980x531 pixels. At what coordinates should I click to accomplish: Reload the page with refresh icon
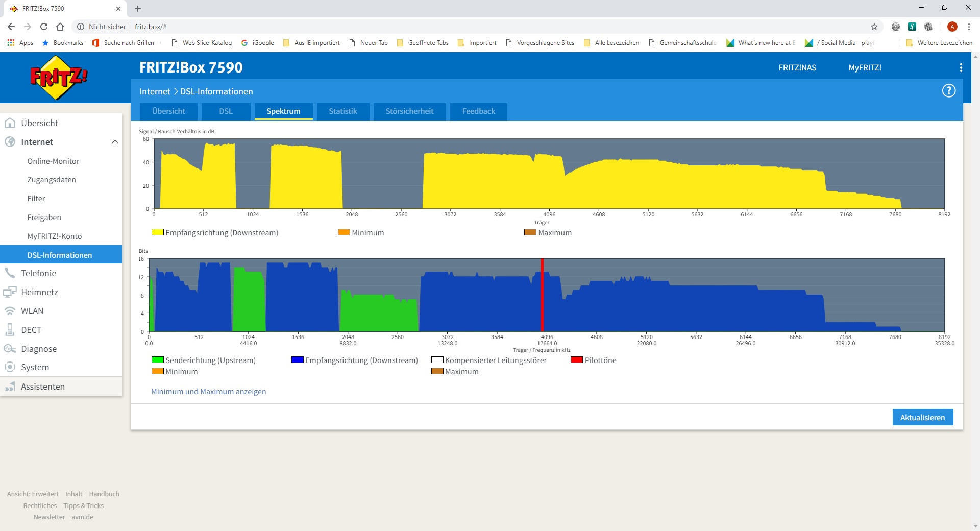[44, 27]
